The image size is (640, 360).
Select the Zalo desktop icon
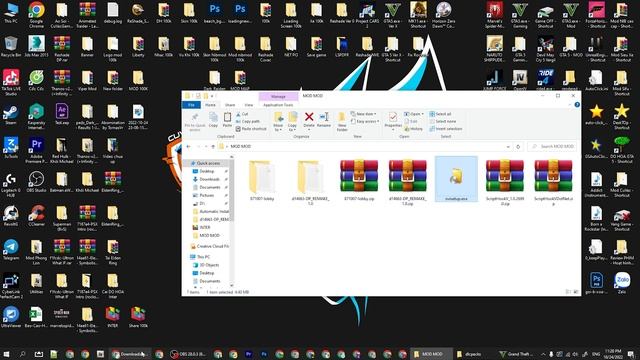pyautogui.click(x=622, y=283)
